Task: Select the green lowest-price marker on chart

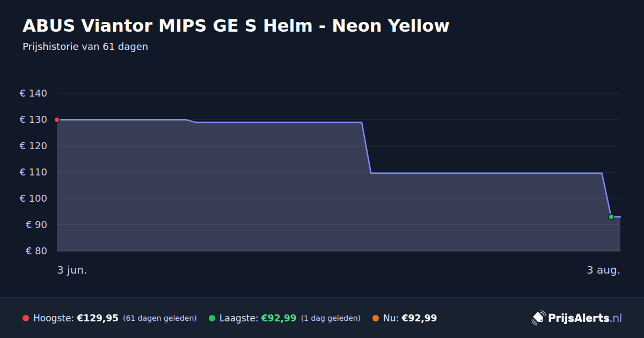Action: (611, 217)
